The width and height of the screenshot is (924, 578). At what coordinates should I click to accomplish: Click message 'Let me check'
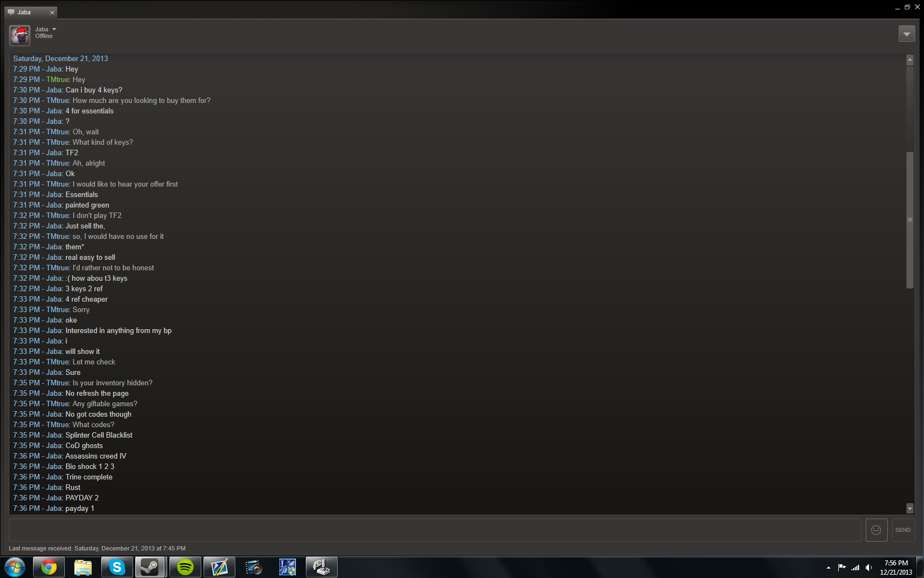[x=94, y=362]
